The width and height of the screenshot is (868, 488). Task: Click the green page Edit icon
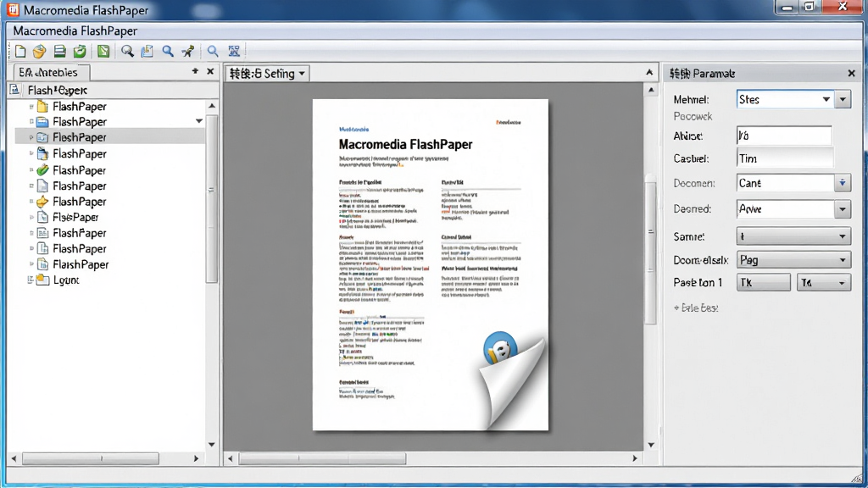click(x=103, y=52)
